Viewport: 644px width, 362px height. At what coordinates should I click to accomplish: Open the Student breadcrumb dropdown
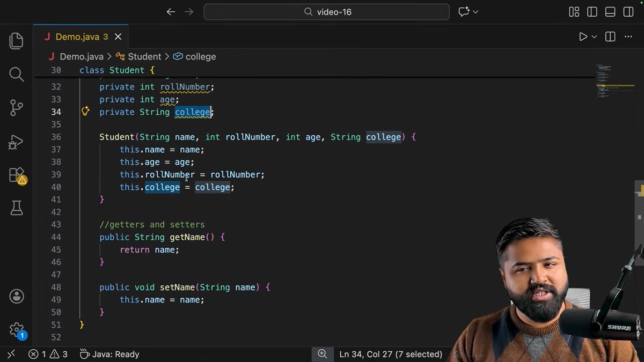coord(144,56)
